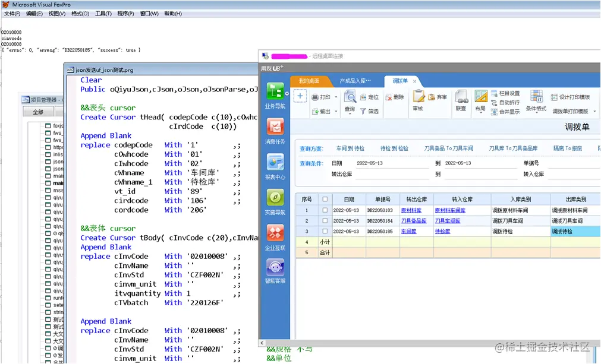601x364 pixels.
Task: Open the 待检库 warehouse link
Action: (x=443, y=231)
